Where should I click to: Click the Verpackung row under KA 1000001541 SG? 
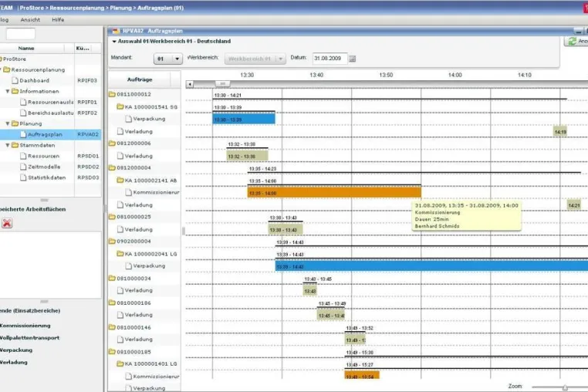145,119
